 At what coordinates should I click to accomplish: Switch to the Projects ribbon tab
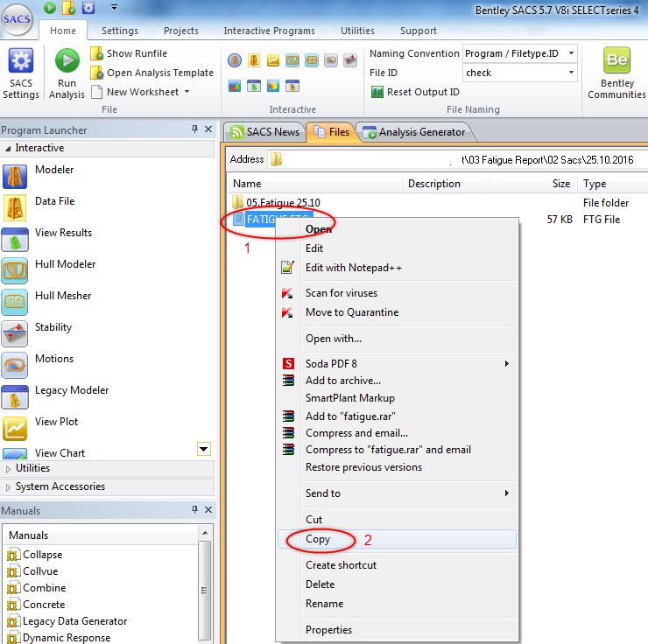(181, 31)
